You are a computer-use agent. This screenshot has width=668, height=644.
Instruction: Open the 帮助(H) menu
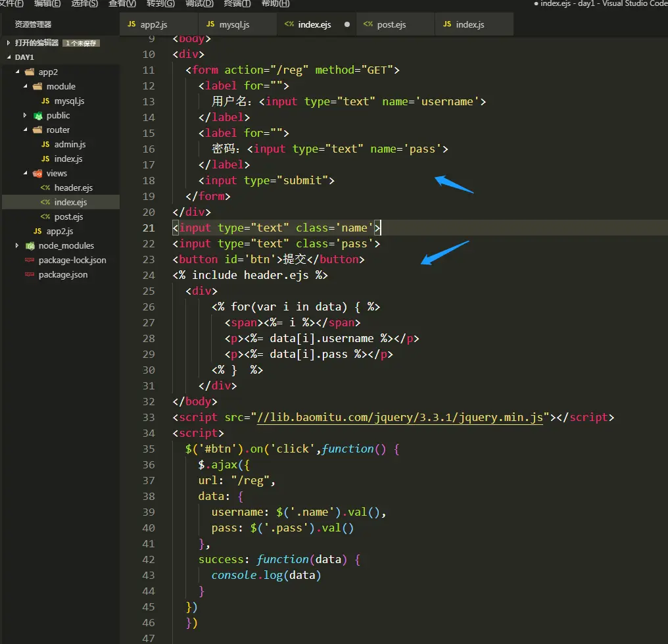coord(275,3)
